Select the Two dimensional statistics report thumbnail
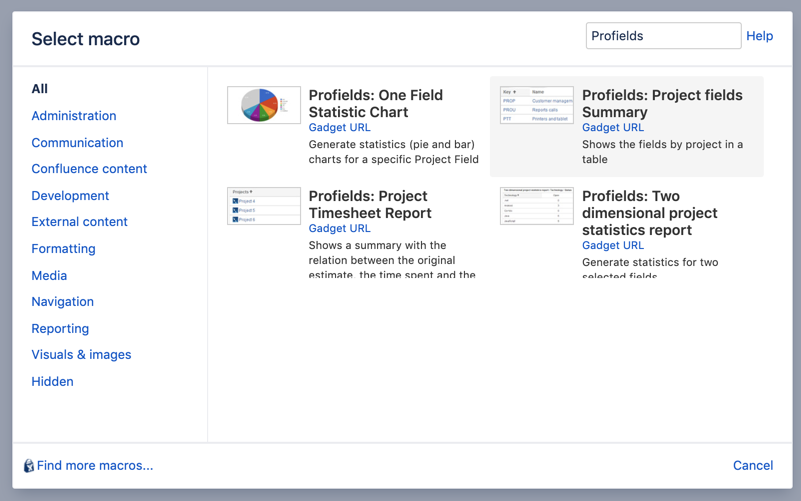Viewport: 801px width, 501px height. (536, 206)
